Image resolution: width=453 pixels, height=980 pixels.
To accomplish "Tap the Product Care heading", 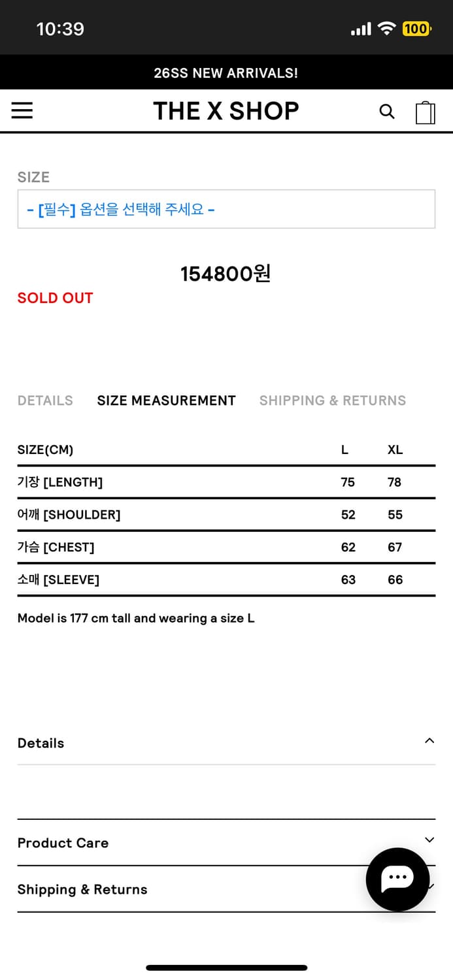I will pos(63,843).
